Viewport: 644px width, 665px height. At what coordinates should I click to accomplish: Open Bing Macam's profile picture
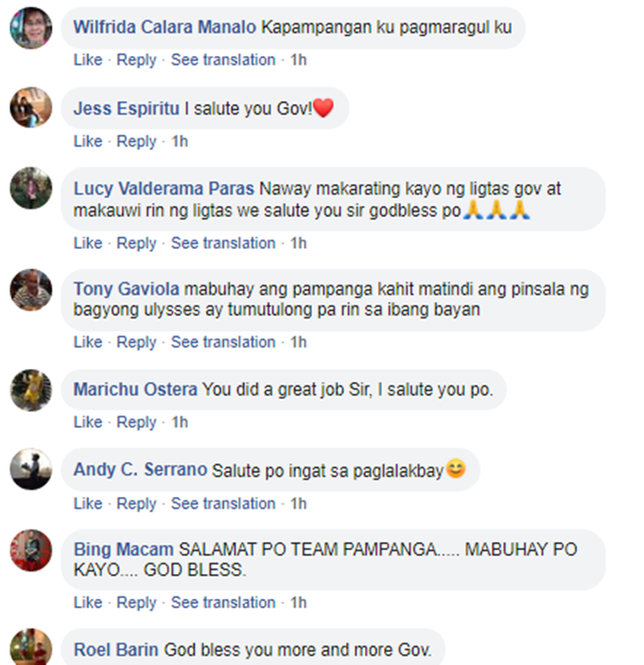(x=31, y=550)
